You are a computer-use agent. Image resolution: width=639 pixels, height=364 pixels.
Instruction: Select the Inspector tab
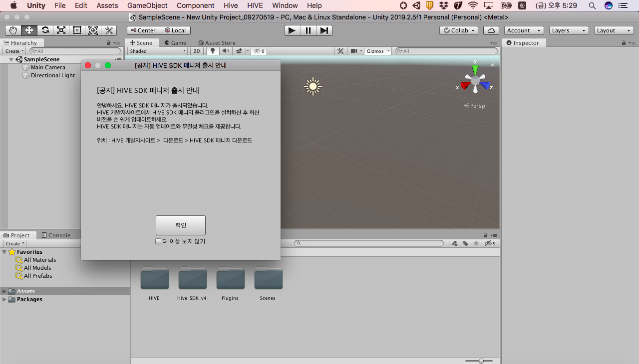pos(523,43)
